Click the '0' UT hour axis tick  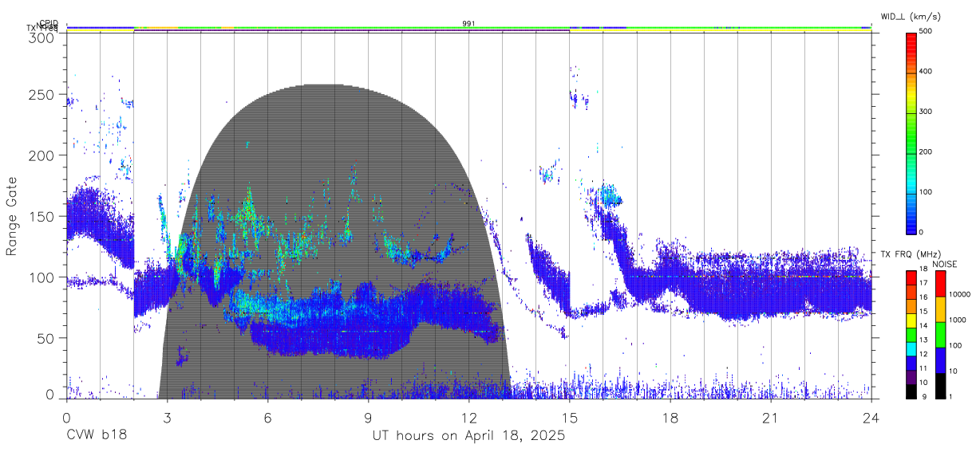coord(66,417)
